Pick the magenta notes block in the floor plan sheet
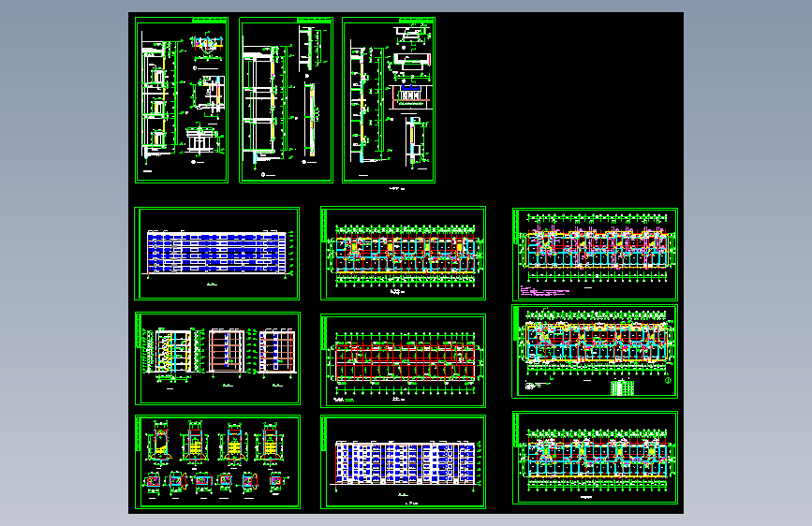Screen dimensions: 812x526 click(545, 293)
